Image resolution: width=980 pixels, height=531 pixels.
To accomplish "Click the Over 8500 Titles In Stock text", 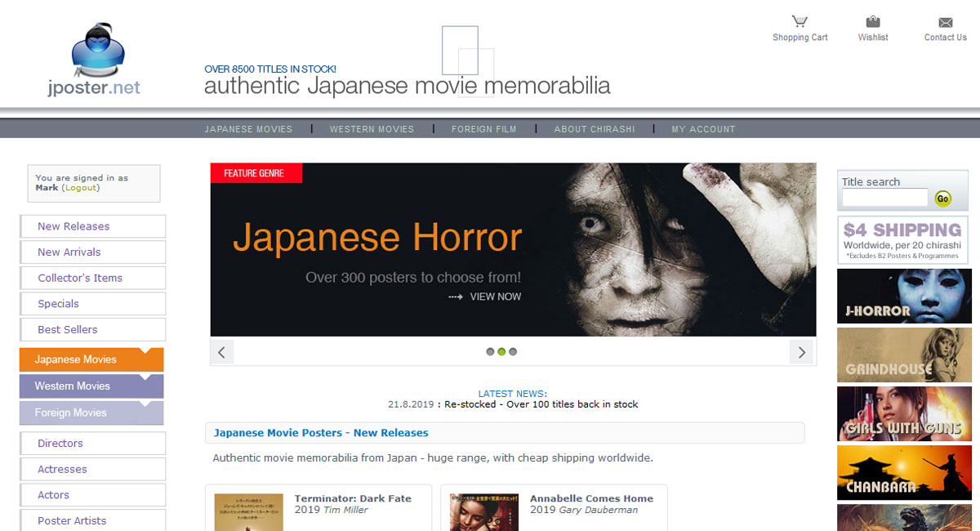I will click(270, 69).
